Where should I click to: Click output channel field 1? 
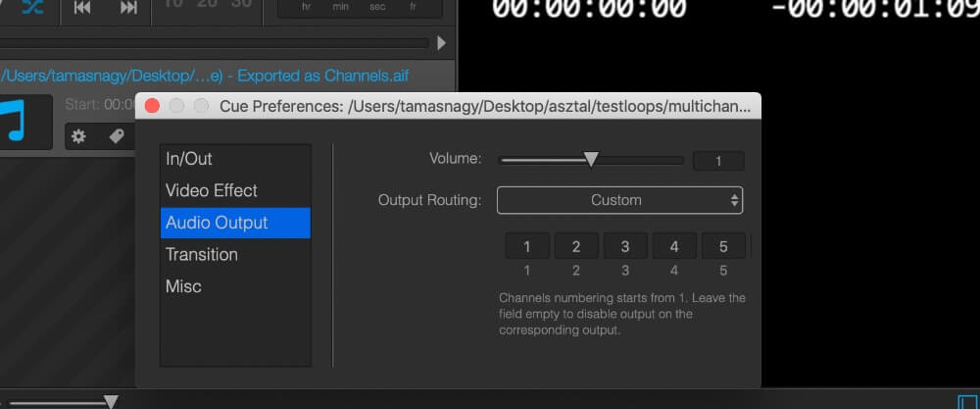click(x=527, y=246)
